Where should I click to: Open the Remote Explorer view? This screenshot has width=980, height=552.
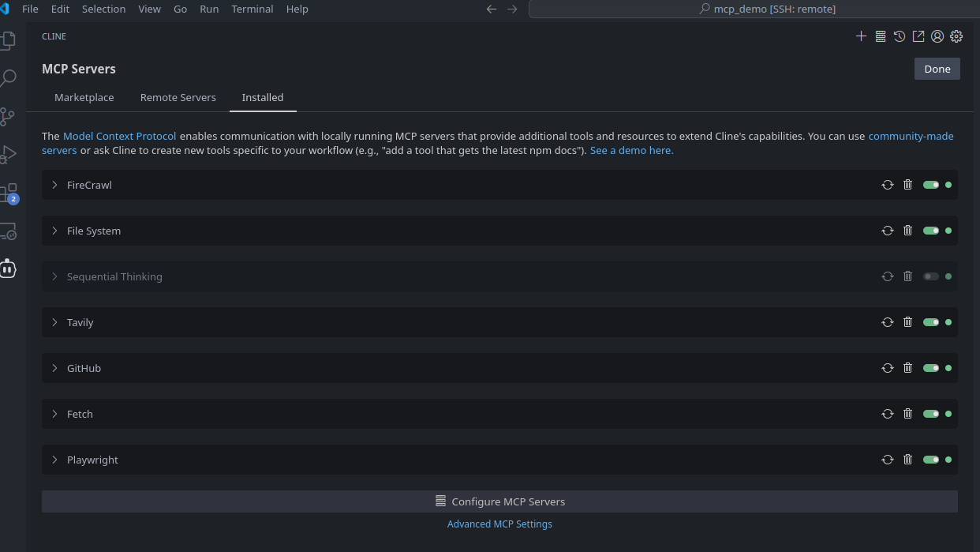[x=8, y=231]
